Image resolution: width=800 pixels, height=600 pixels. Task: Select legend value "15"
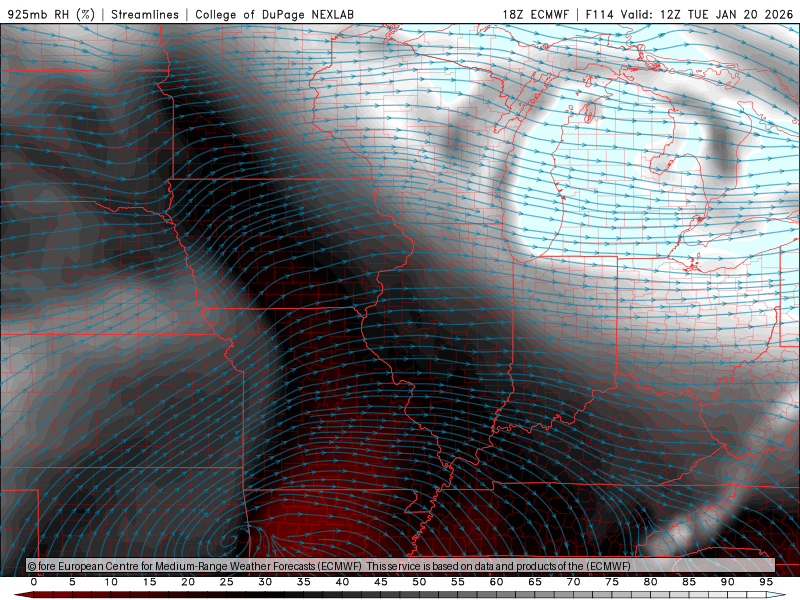point(149,582)
